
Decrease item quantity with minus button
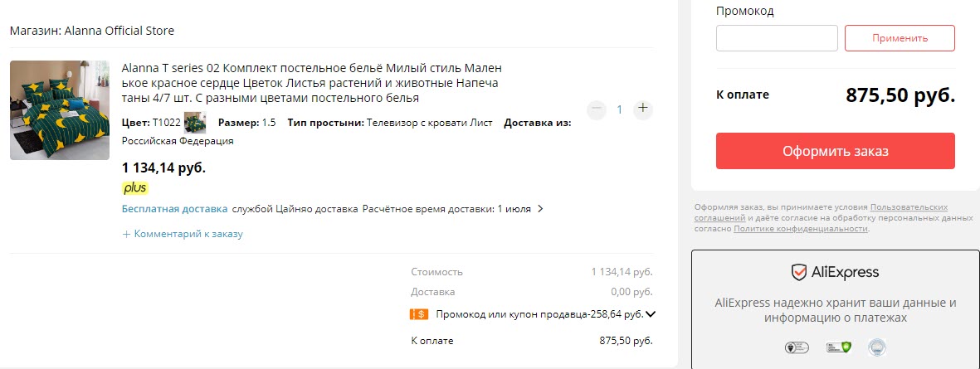(x=596, y=109)
